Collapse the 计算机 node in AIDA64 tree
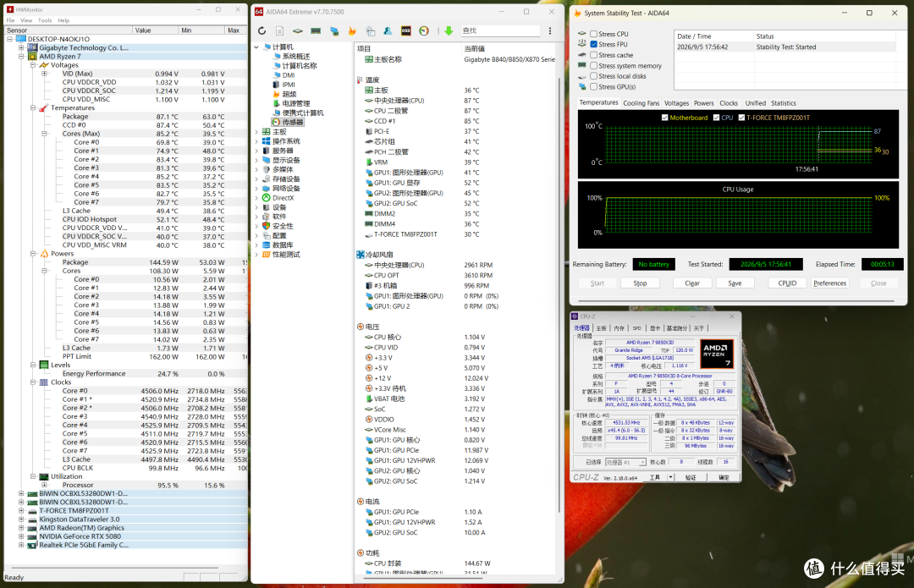914x588 pixels. coord(256,47)
